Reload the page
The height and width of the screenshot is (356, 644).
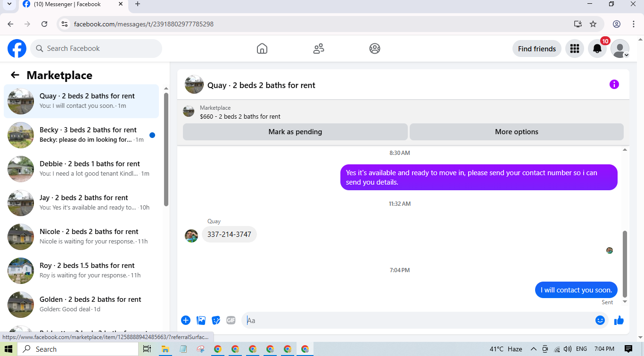[x=44, y=24]
